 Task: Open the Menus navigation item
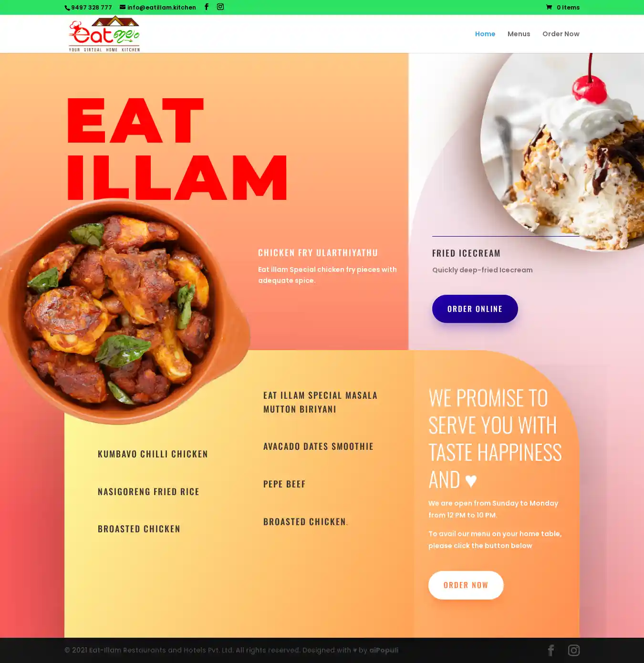click(x=519, y=34)
